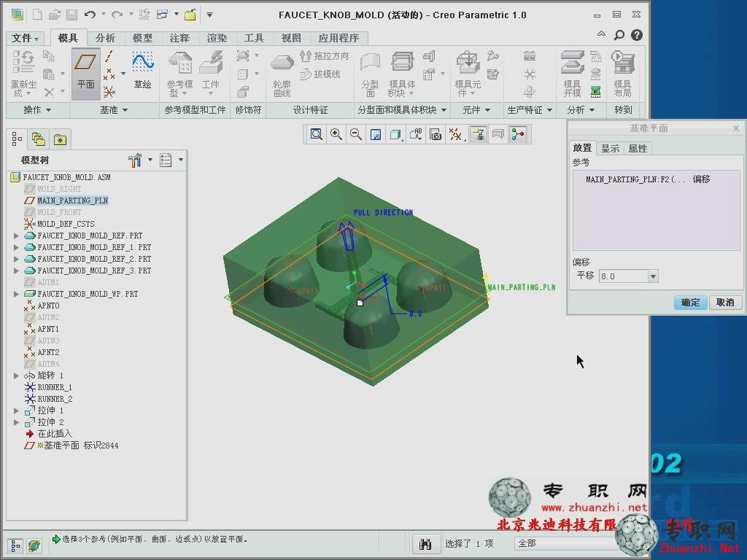The image size is (747, 560).
Task: Click the Regenerate (重新生成) icon
Action: [x=23, y=73]
